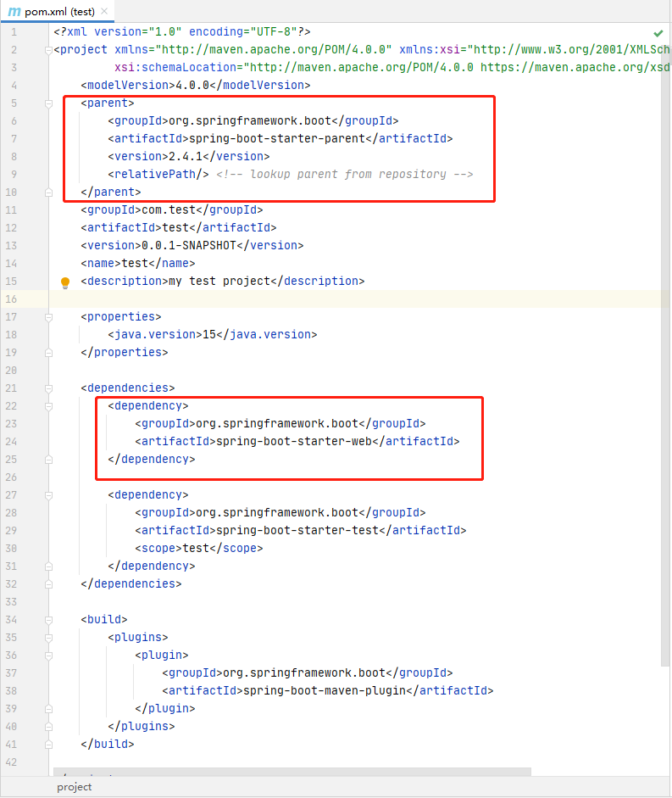Click the text 'spring-boot-starter-parent'
The width and height of the screenshot is (672, 798).
click(x=277, y=138)
